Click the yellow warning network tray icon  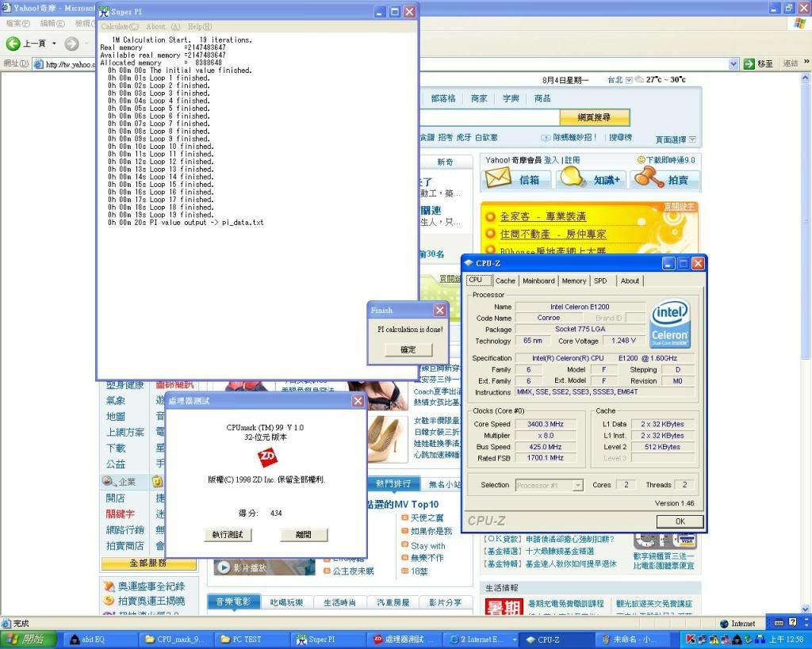[713, 639]
